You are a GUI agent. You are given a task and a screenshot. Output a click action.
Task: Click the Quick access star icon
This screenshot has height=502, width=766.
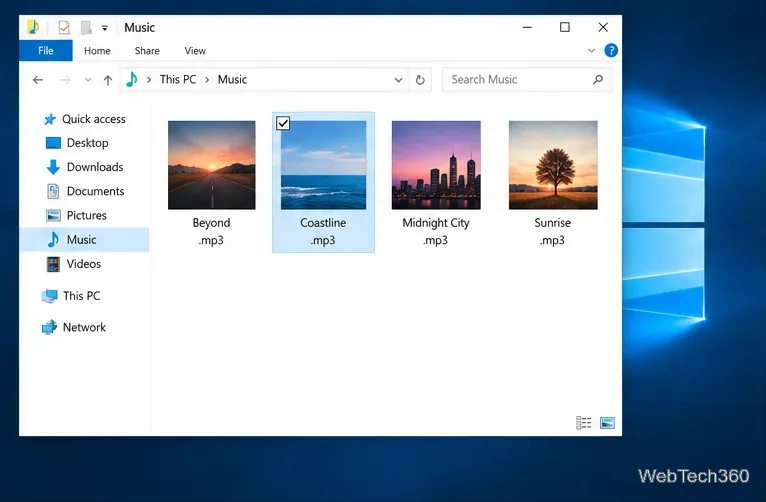coord(49,119)
